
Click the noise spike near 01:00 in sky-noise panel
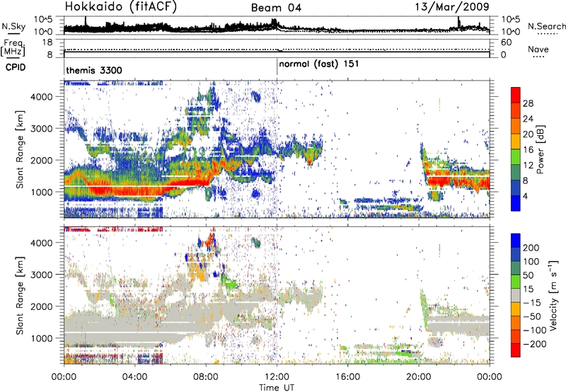click(86, 21)
